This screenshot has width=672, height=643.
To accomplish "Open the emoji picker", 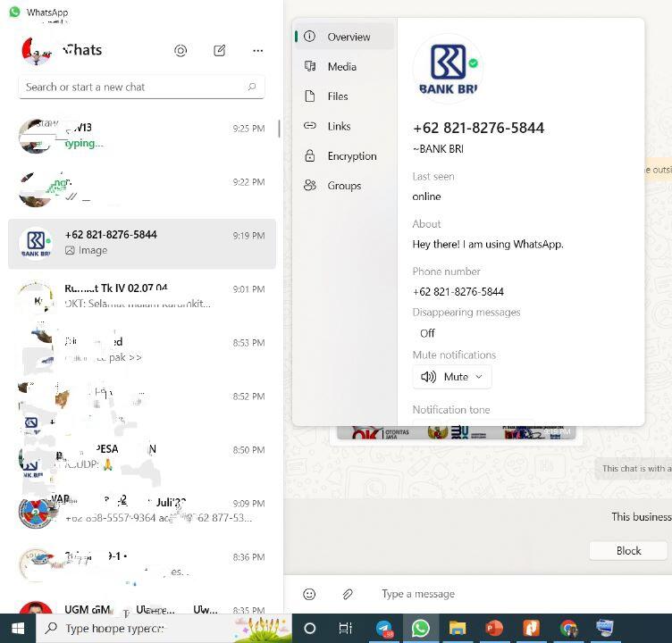I will tap(309, 594).
